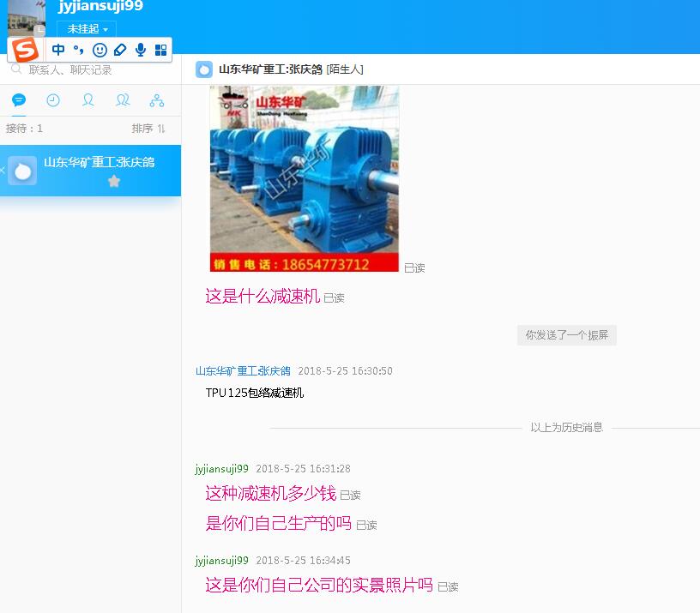700x613 pixels.
Task: Select the 山东华矿重工:张庆鸽 conversation
Action: (100, 163)
